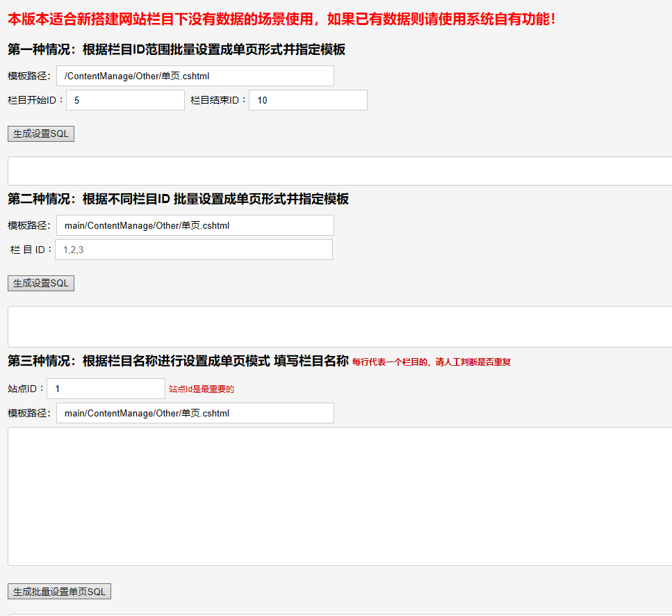Click the 栏目结束ID input showing 10

(x=308, y=100)
